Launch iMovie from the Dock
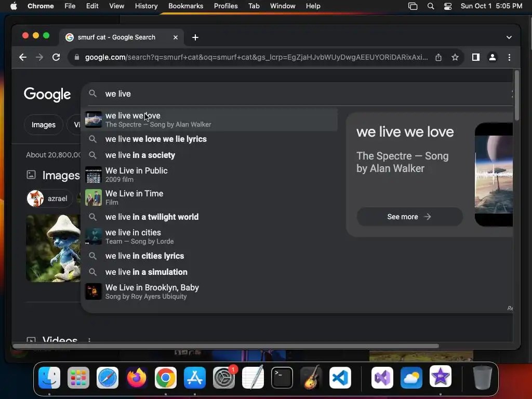 [x=441, y=377]
